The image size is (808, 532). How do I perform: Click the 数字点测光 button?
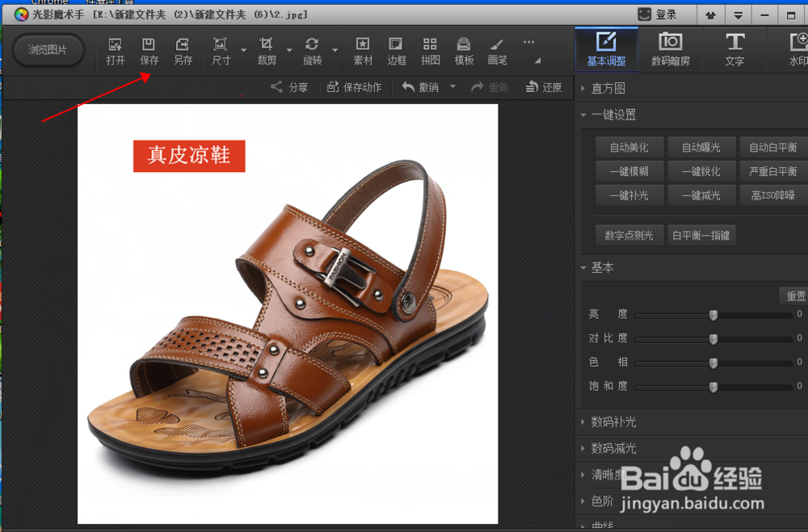pyautogui.click(x=629, y=236)
